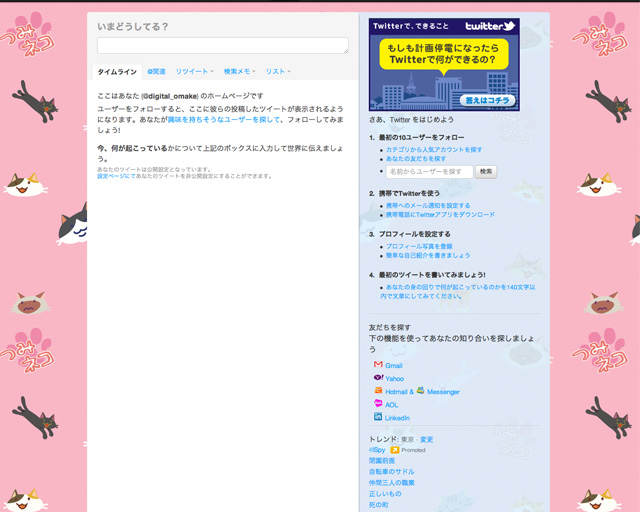
Task: Click the Promoted arrow icon beside #ISpy
Action: 394,450
